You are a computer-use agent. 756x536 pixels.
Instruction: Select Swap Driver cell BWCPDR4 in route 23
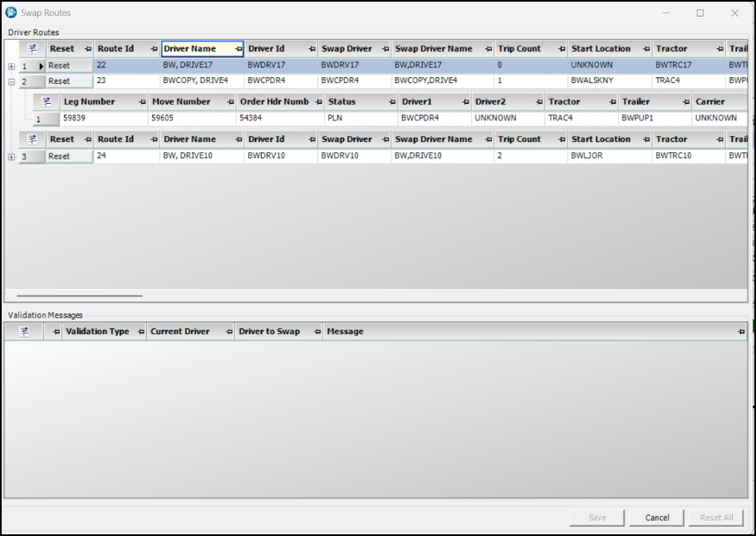tap(355, 81)
